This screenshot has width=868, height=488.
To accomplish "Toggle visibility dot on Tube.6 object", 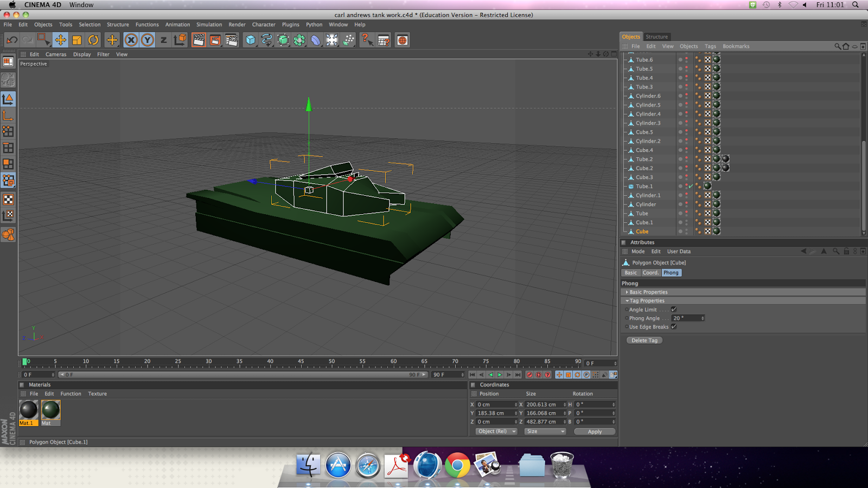I will [x=679, y=60].
